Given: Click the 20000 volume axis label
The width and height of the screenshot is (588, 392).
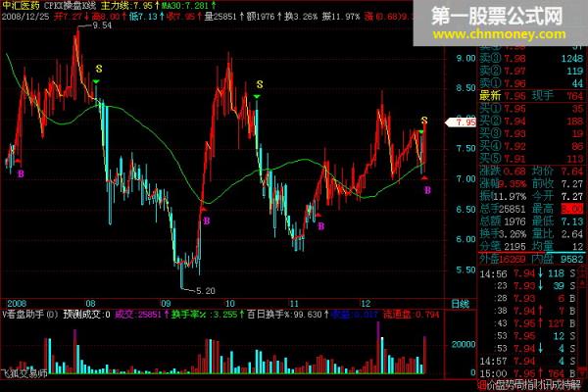Looking at the screenshot, I should click(x=464, y=344).
